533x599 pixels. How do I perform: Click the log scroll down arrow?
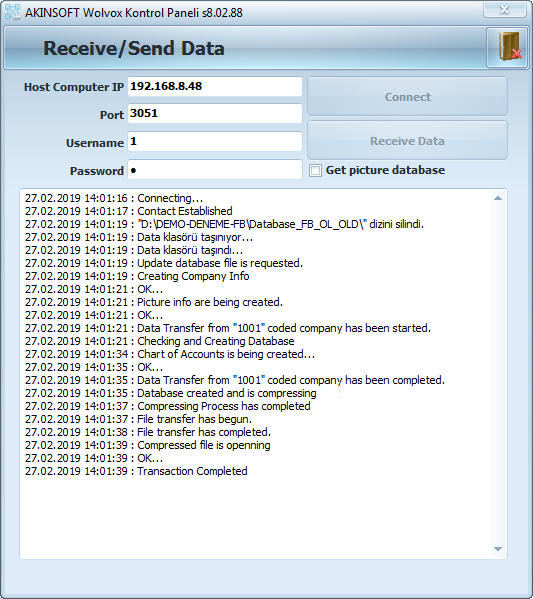pyautogui.click(x=497, y=549)
